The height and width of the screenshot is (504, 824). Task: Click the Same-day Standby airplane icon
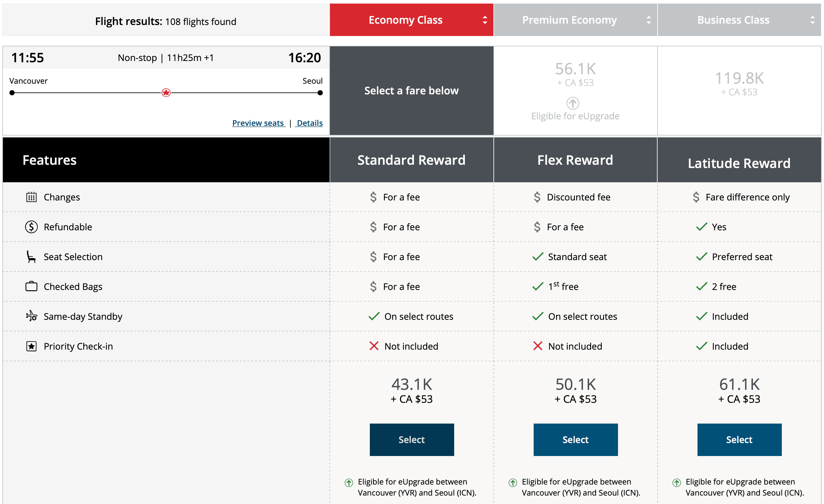pyautogui.click(x=31, y=316)
